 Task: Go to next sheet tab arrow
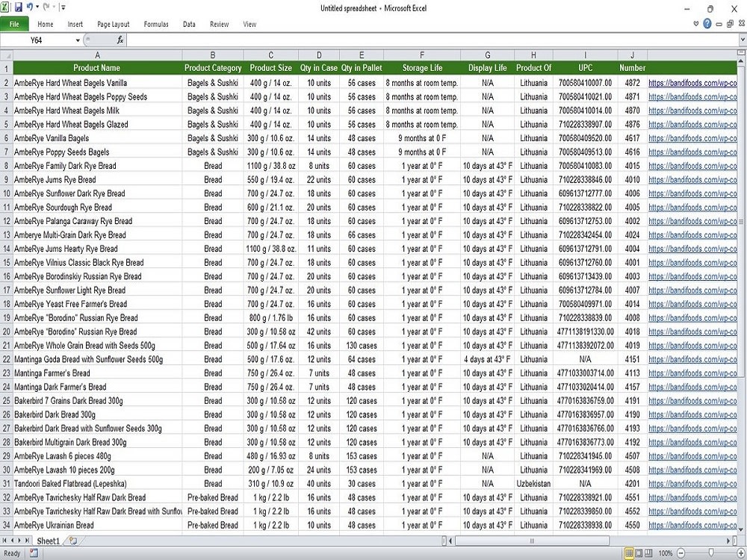coord(19,541)
